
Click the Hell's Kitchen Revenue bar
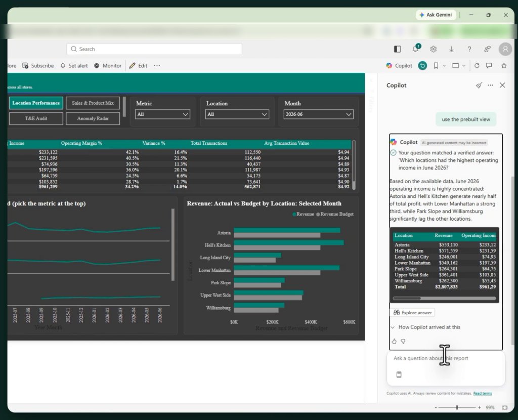pos(289,243)
